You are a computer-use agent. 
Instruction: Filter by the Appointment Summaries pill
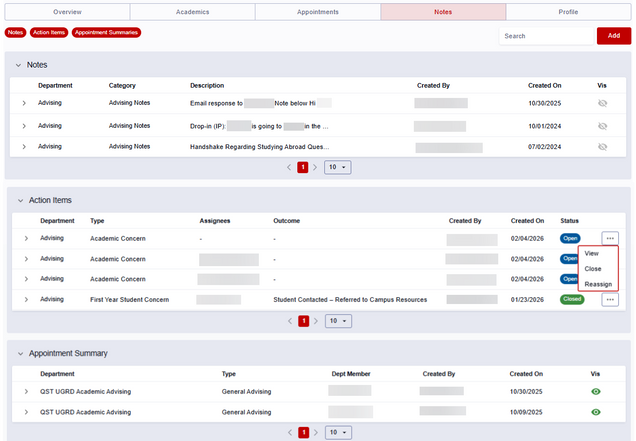tap(106, 32)
